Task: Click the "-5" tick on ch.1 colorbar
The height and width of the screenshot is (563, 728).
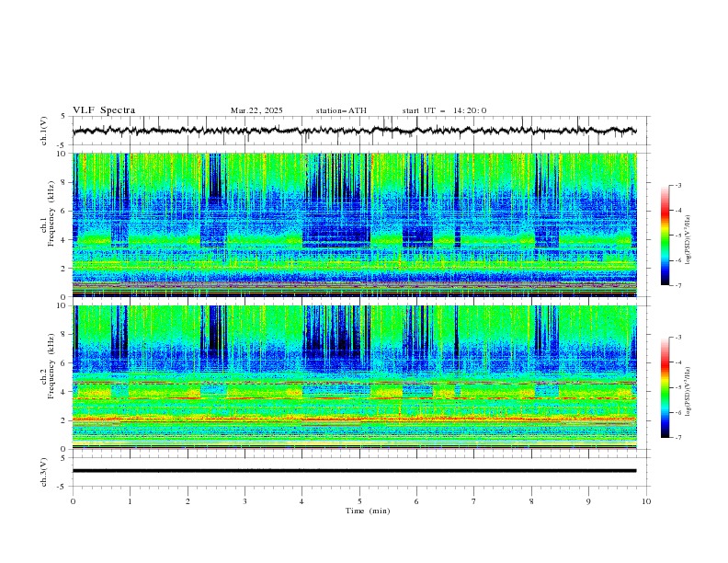Action: pos(678,236)
